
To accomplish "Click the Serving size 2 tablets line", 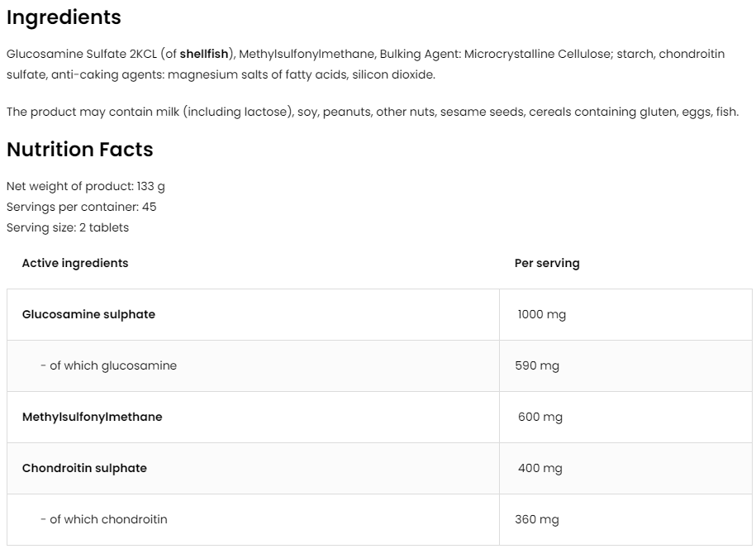I will point(67,227).
